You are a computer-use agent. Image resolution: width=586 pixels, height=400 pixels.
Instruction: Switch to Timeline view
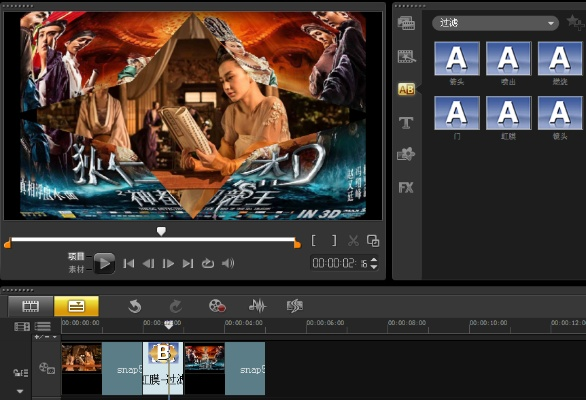[76, 307]
